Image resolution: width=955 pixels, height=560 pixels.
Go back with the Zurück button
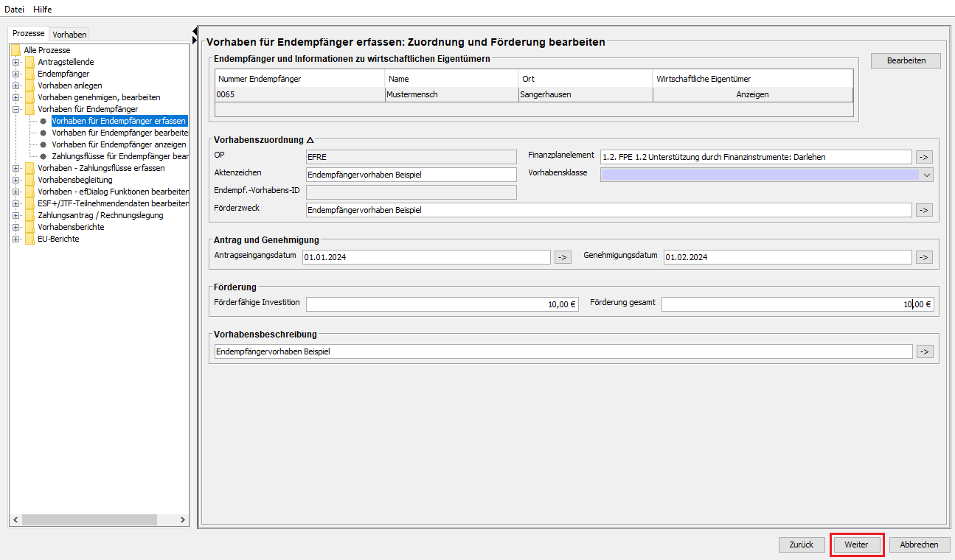(802, 545)
